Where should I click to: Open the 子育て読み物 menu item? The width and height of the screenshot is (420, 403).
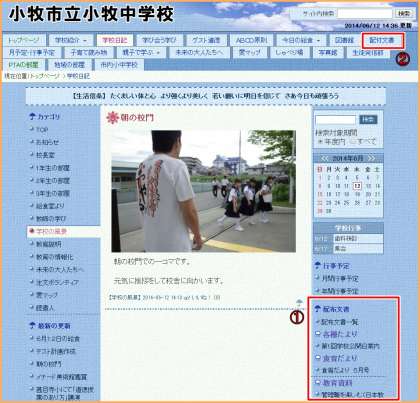point(89,53)
